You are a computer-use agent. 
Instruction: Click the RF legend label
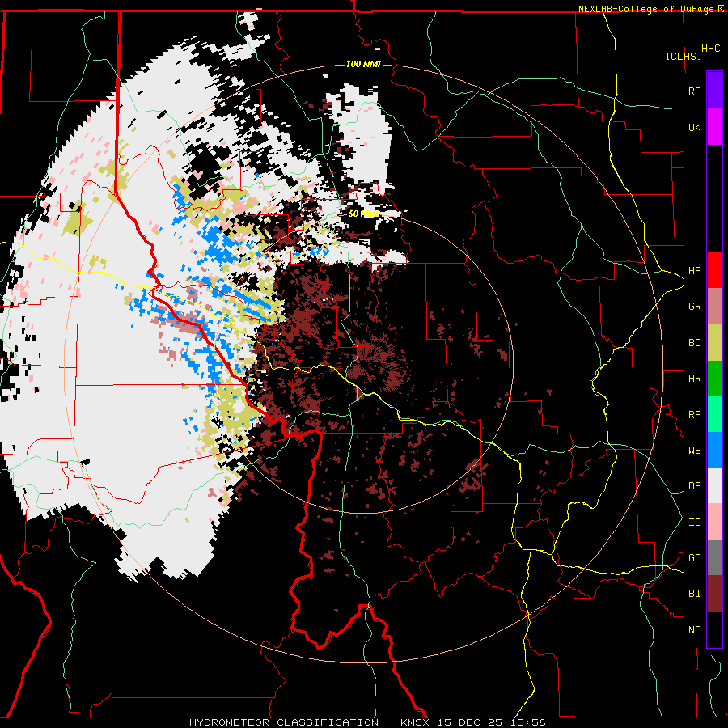695,91
